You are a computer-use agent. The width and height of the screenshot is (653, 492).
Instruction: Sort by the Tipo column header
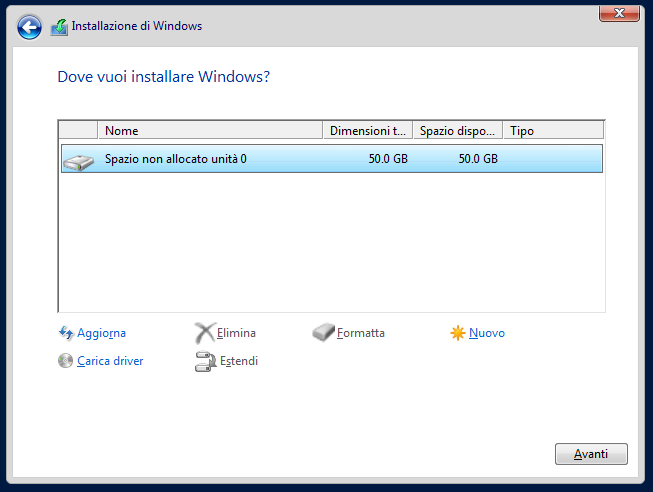(553, 130)
